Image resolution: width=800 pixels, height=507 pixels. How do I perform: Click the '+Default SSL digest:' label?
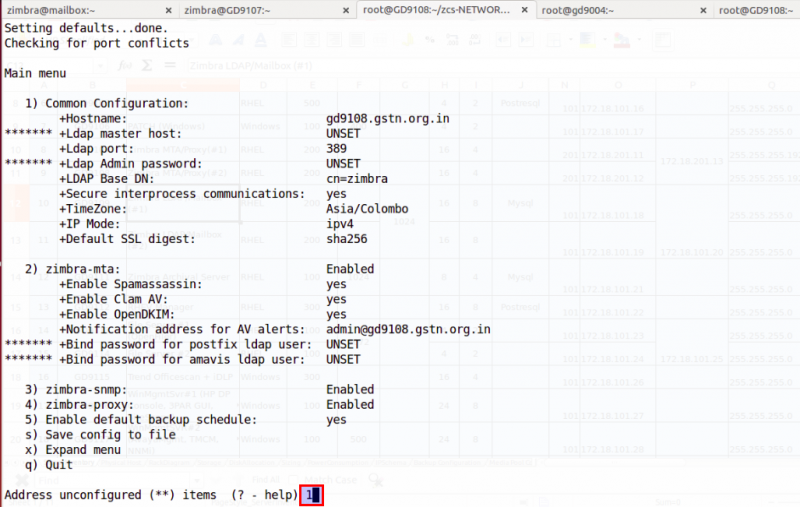coord(127,239)
